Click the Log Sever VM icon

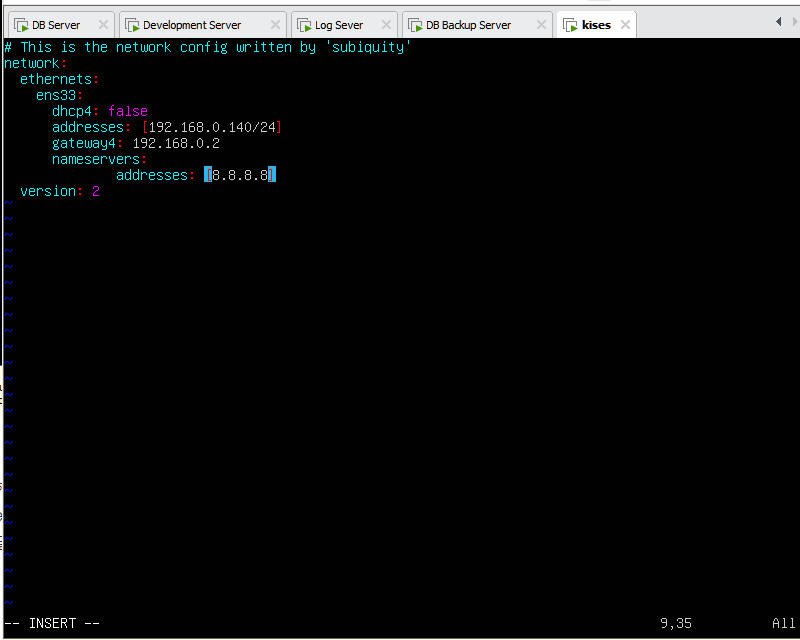(x=304, y=25)
